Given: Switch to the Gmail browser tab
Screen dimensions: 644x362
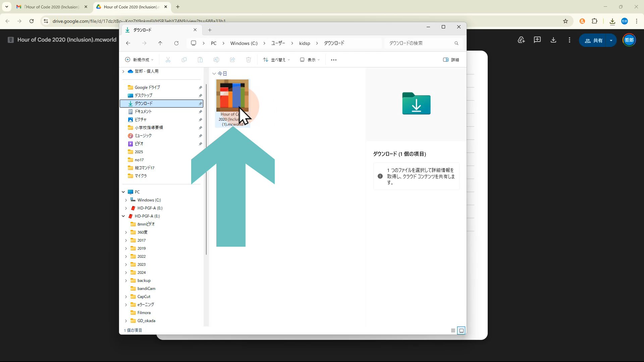Looking at the screenshot, I should click(x=50, y=7).
